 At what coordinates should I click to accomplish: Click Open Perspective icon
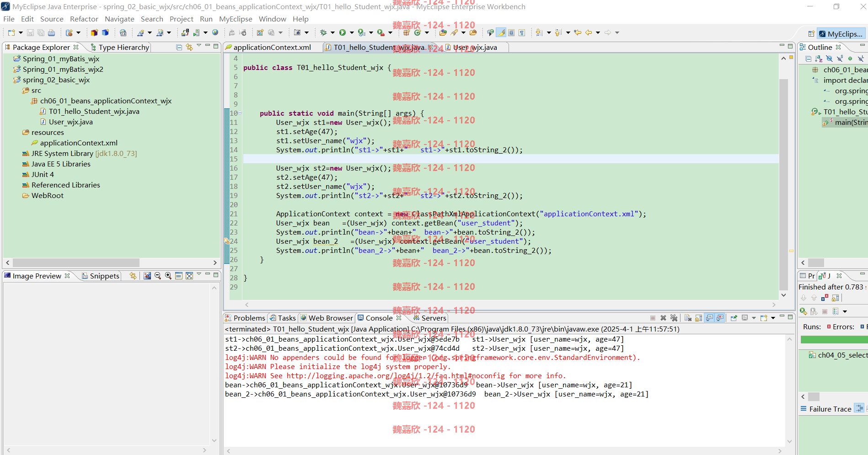[811, 34]
